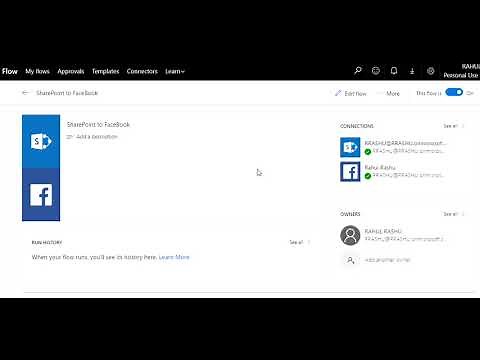Click the back arrow beside SharePoint to FaceBook
Screen dimensions: 480x360
25,93
